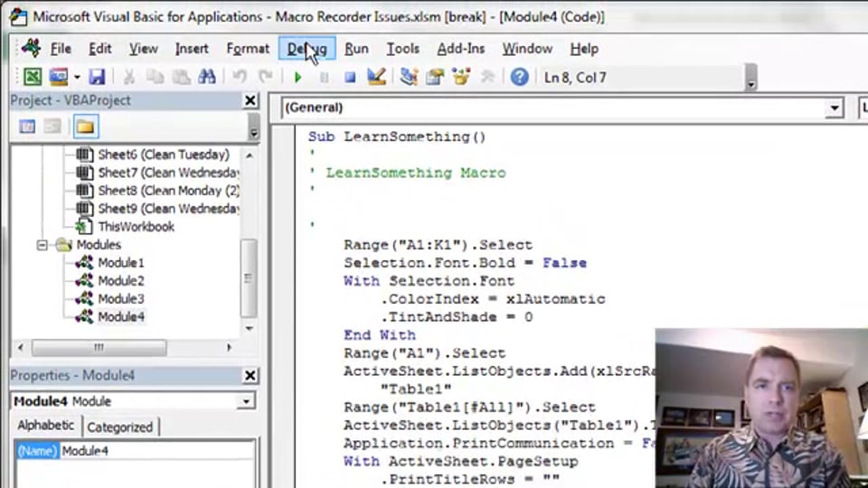Click the toolbar options overflow arrow

click(750, 78)
